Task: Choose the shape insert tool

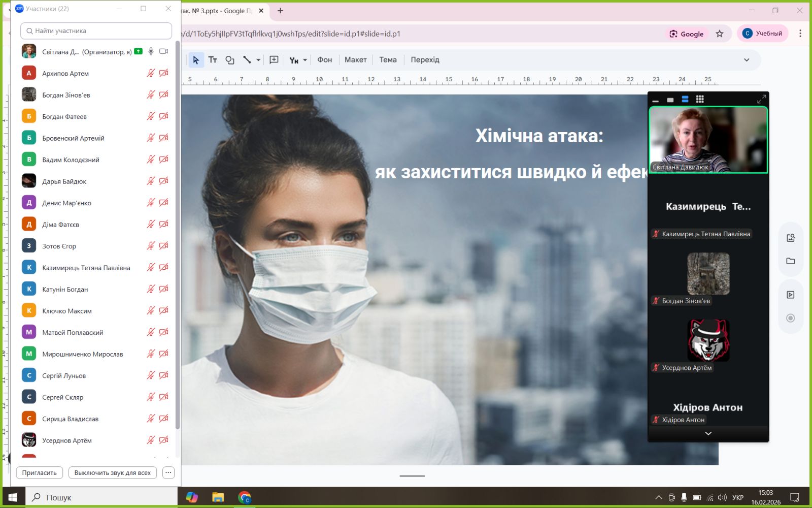Action: coord(230,60)
